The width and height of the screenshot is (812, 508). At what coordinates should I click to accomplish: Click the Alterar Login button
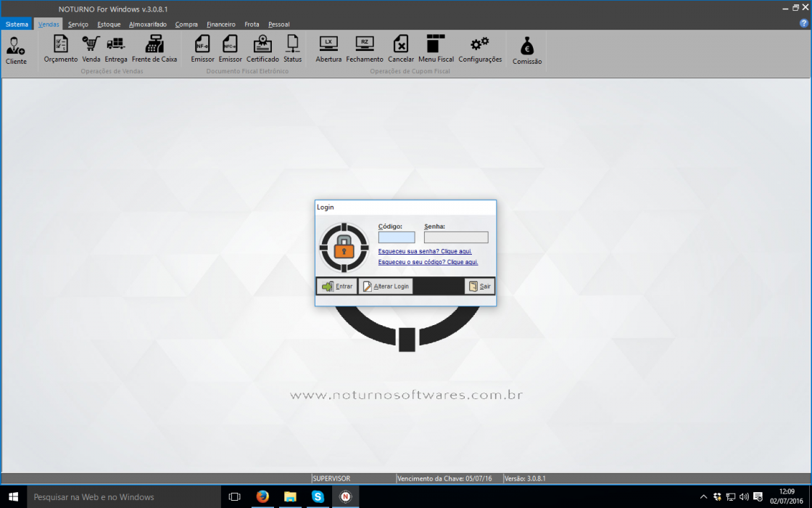coord(386,286)
